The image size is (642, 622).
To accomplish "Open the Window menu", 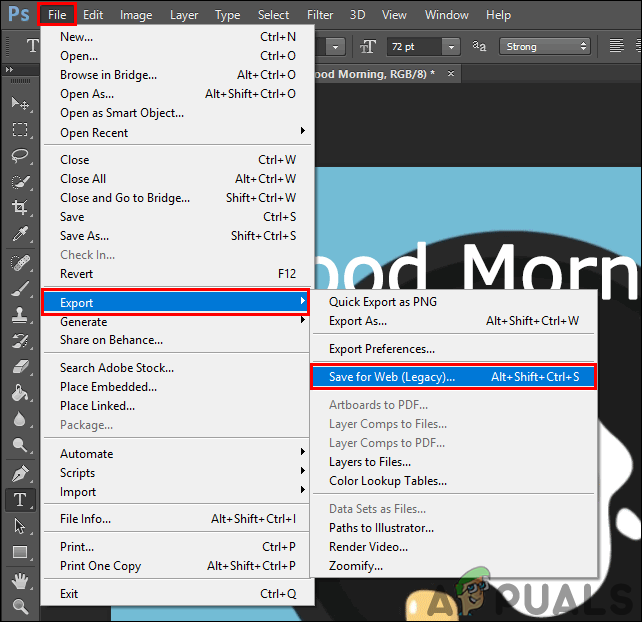I will coord(446,15).
